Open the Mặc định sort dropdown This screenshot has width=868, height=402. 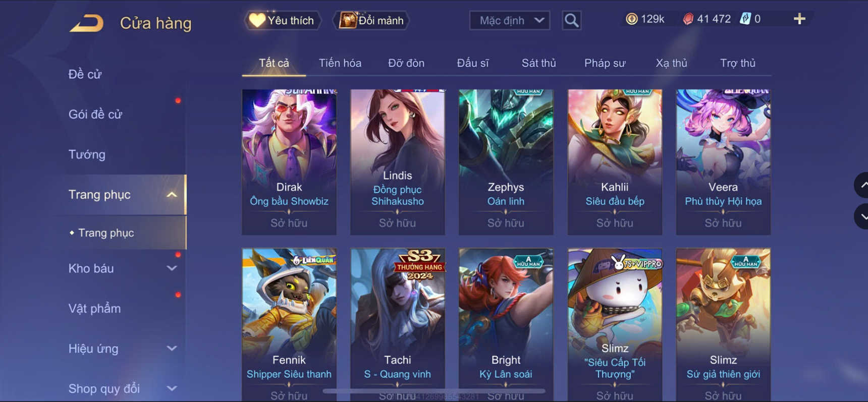pyautogui.click(x=510, y=20)
